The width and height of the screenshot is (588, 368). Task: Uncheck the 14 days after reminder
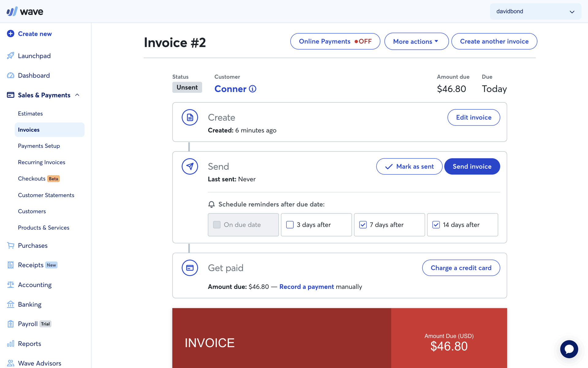(x=436, y=225)
